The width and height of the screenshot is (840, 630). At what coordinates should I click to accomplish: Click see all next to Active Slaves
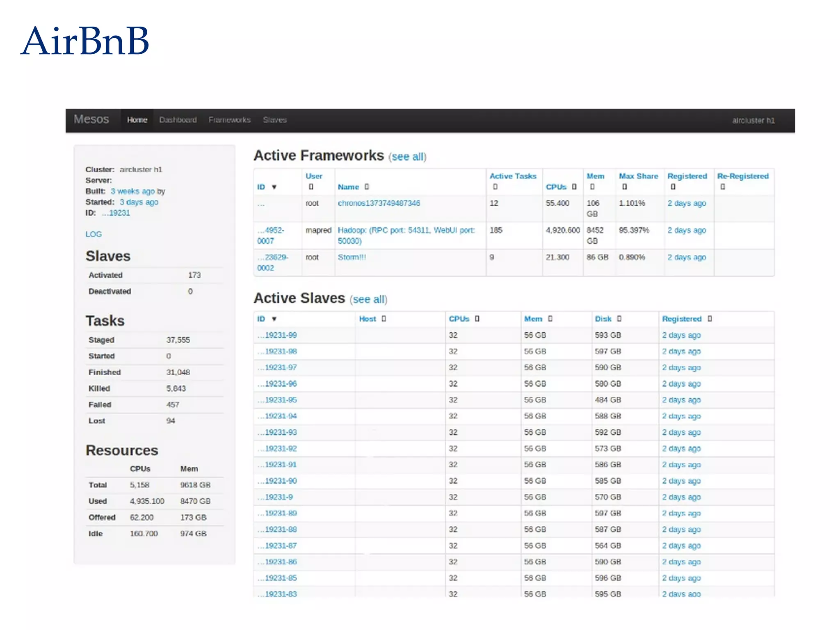click(368, 299)
